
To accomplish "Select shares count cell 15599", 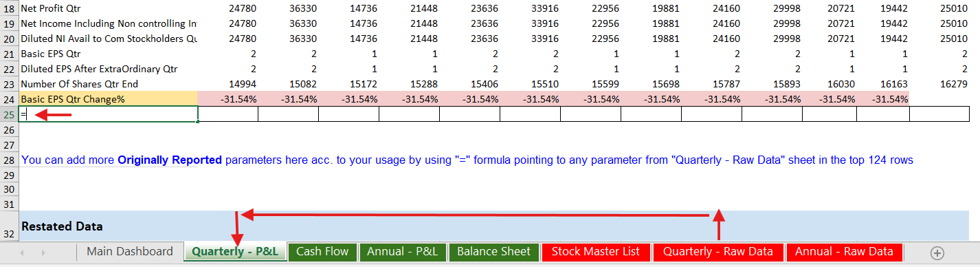I will [x=591, y=84].
